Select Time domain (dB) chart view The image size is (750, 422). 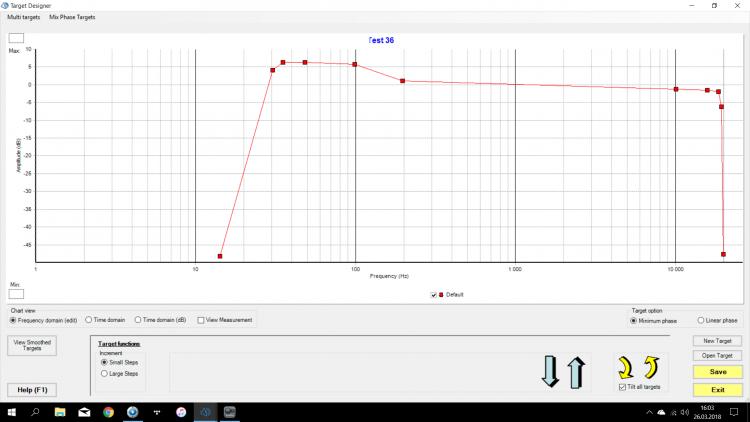point(161,320)
